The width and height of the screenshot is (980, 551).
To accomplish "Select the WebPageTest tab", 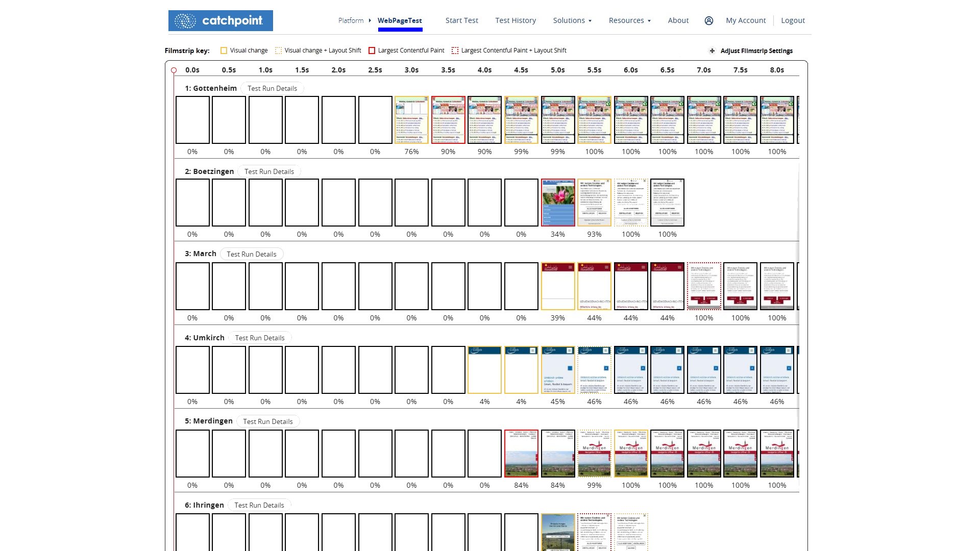I will click(400, 20).
